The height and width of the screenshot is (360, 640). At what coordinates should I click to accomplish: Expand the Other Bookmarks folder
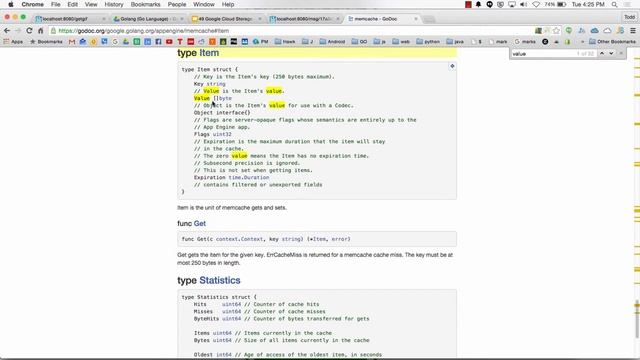pyautogui.click(x=612, y=42)
